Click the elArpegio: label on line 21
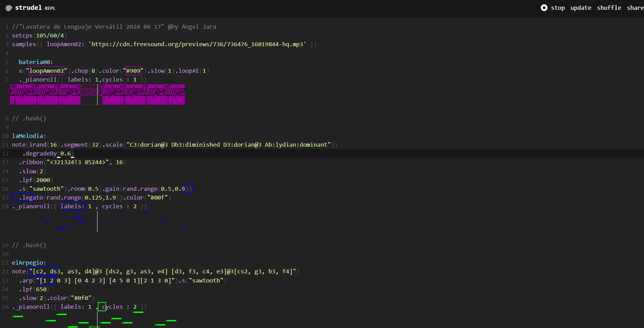Image resolution: width=644 pixels, height=328 pixels. (29, 263)
